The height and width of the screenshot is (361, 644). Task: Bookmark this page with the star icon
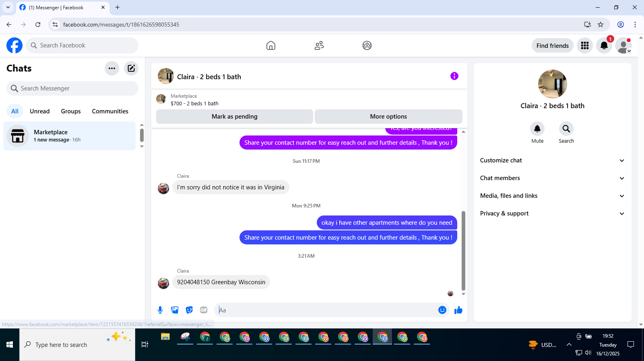point(601,25)
